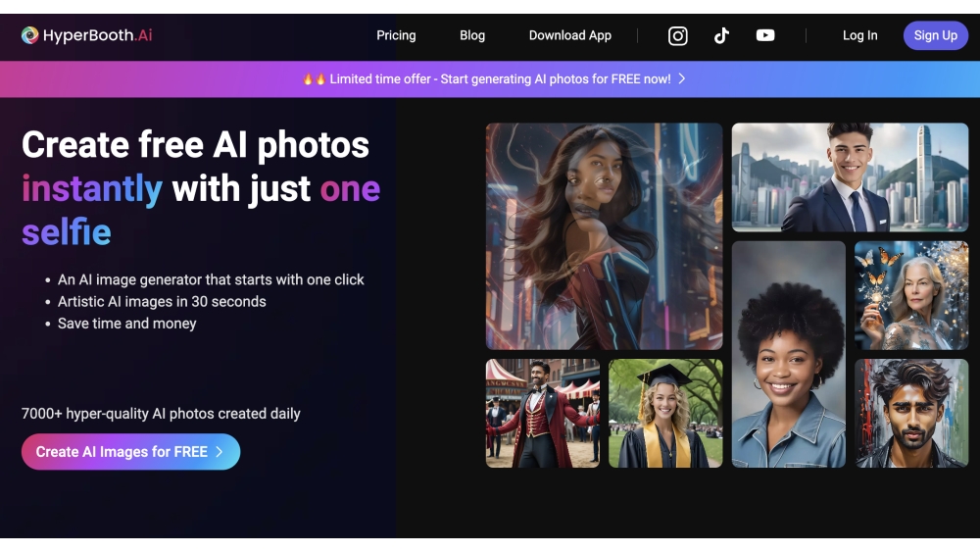The width and height of the screenshot is (980, 552).
Task: Click the chevron arrow in the offer banner
Action: click(682, 79)
